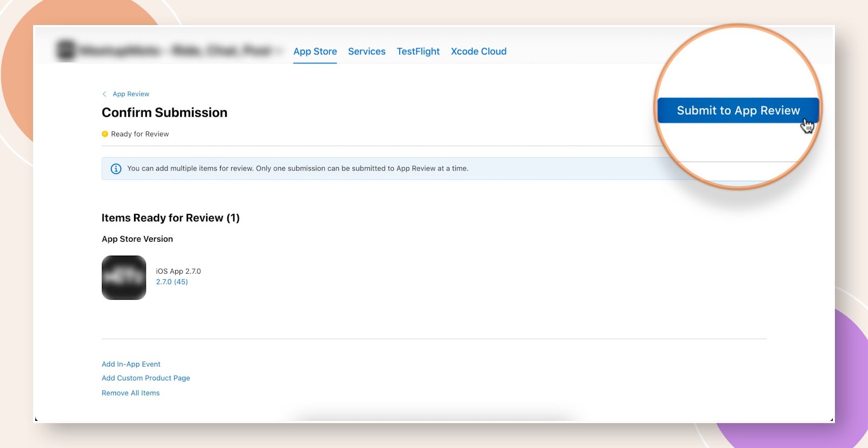Click the iOS App 2.7.0 text
Viewport: 868px width, 448px height.
(x=178, y=271)
